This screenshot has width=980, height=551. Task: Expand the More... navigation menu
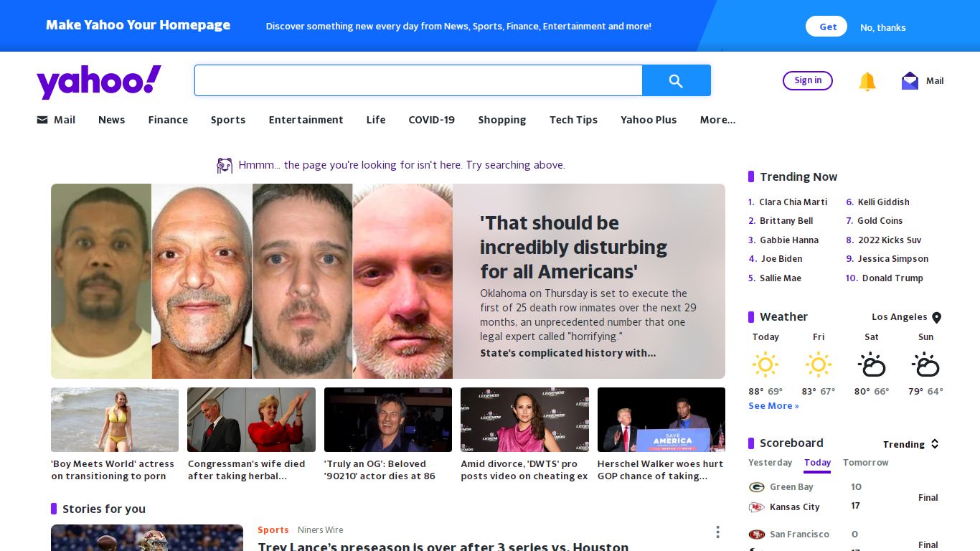(x=717, y=120)
